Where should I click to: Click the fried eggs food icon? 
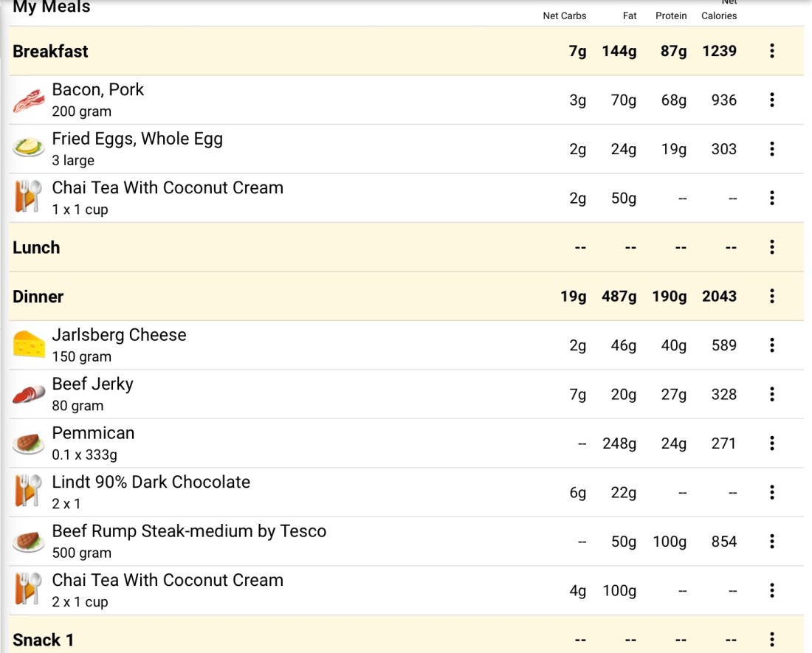tap(29, 148)
